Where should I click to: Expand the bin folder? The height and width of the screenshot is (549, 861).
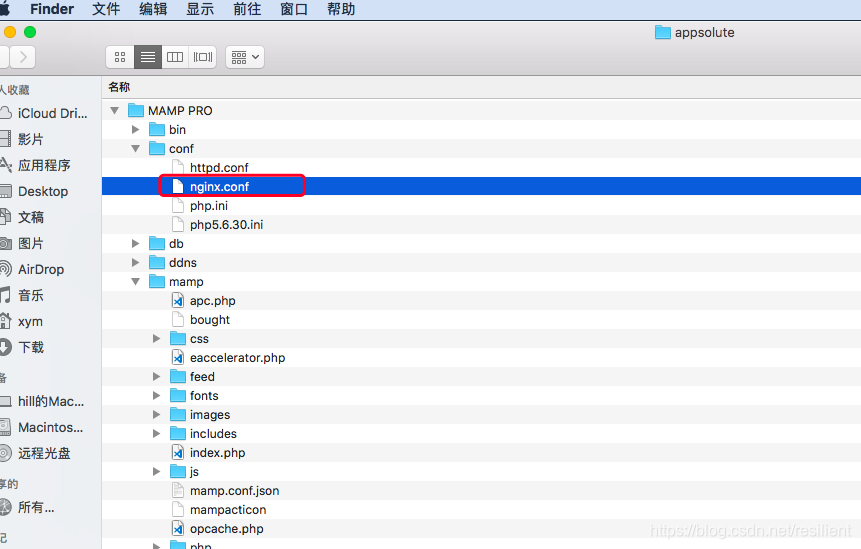136,130
